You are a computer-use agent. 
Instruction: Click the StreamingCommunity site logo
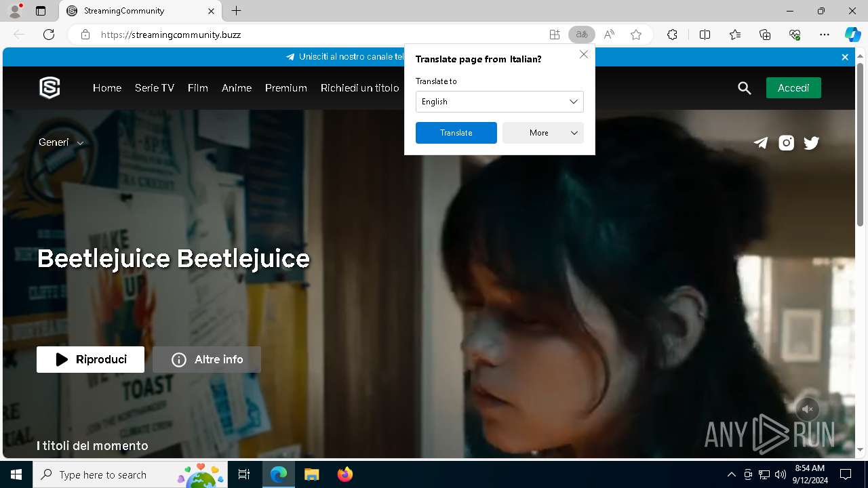coord(50,87)
